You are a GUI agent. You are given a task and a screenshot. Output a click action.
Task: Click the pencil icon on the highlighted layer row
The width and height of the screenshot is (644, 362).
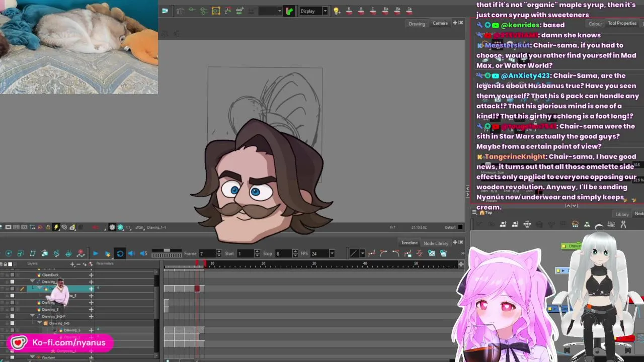[22, 289]
